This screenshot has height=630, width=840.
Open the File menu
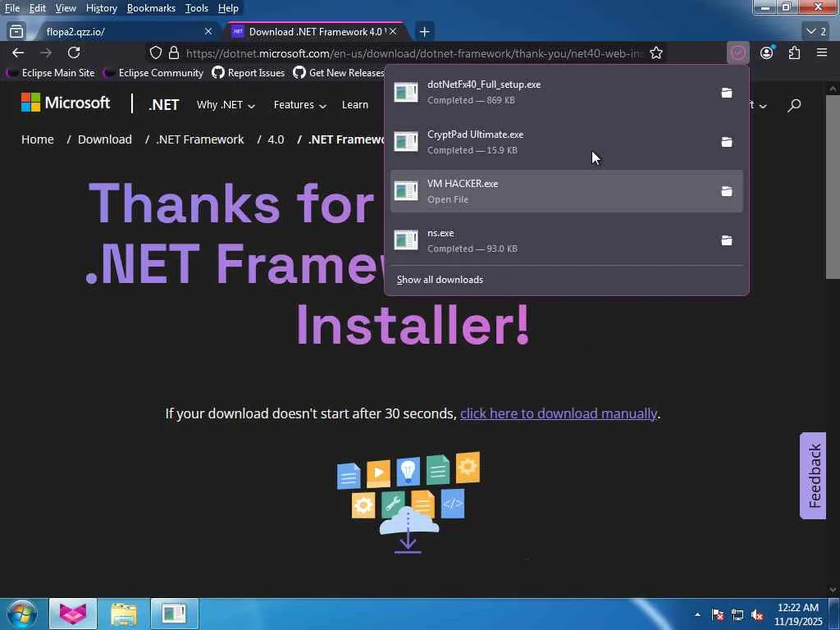12,8
